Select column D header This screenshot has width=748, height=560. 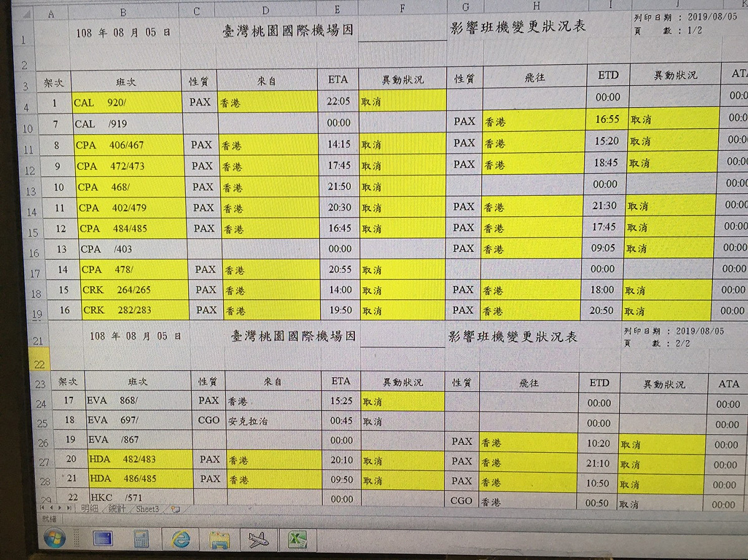[x=266, y=10]
